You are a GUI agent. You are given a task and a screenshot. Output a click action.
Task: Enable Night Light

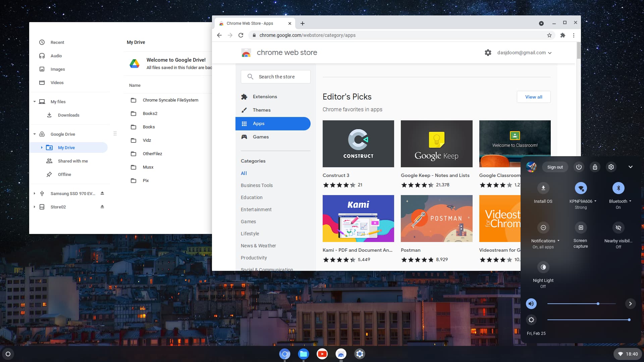point(543,267)
